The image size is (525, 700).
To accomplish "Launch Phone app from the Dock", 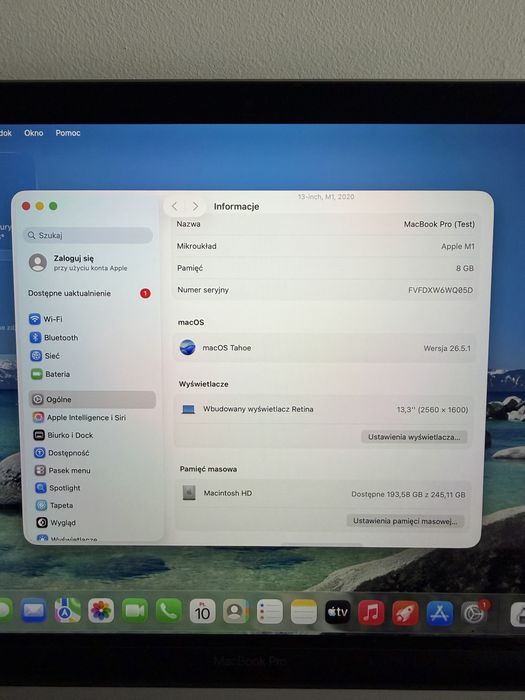I will click(168, 610).
